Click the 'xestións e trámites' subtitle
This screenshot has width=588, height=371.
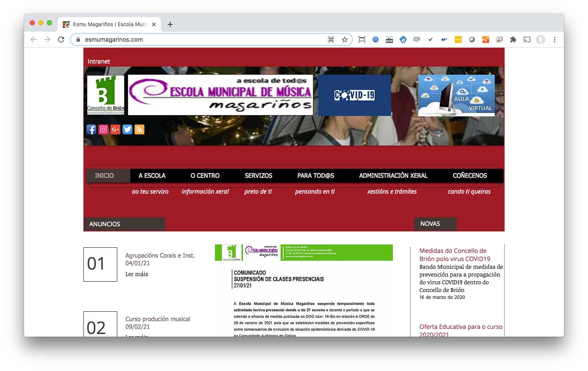pos(392,192)
